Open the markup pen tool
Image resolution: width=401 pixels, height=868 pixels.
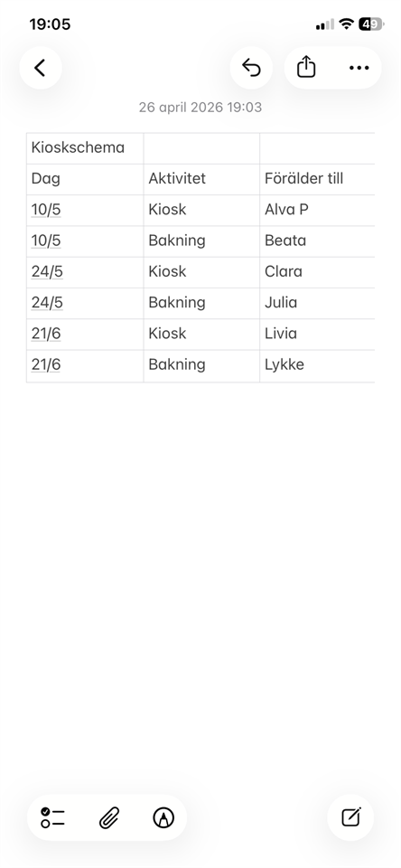(x=163, y=817)
